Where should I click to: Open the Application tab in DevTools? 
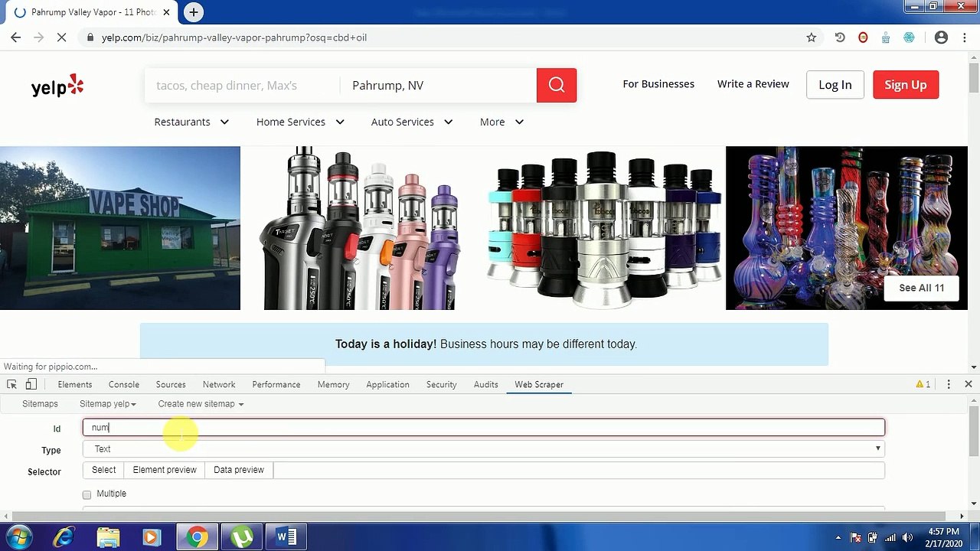pyautogui.click(x=387, y=384)
